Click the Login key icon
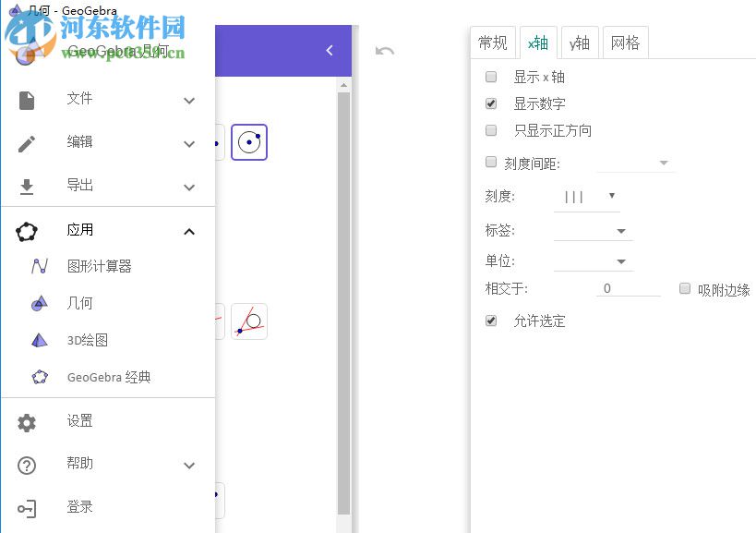Screen dimensions: 756x533 [x=27, y=509]
